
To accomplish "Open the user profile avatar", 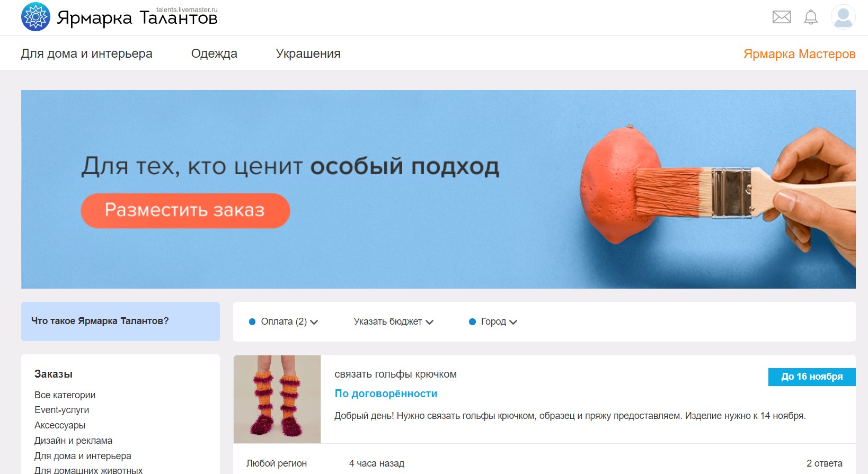I will (843, 17).
